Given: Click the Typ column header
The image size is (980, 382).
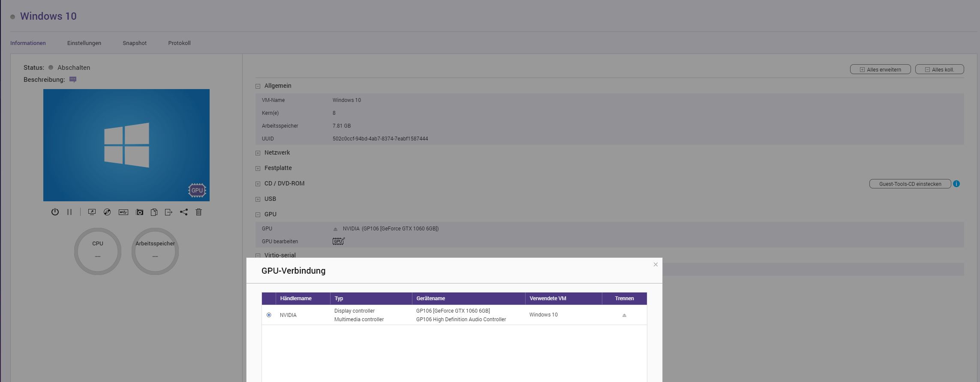Looking at the screenshot, I should coord(371,298).
